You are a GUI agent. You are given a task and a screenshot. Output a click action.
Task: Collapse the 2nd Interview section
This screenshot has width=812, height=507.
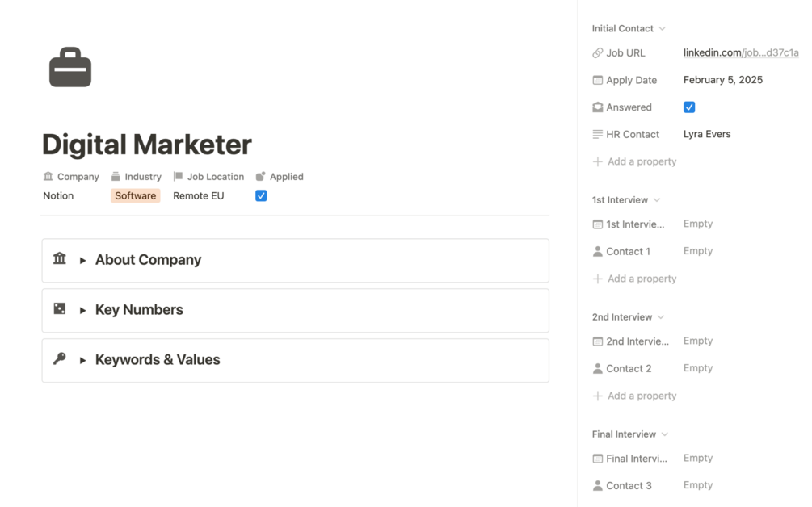click(x=660, y=317)
